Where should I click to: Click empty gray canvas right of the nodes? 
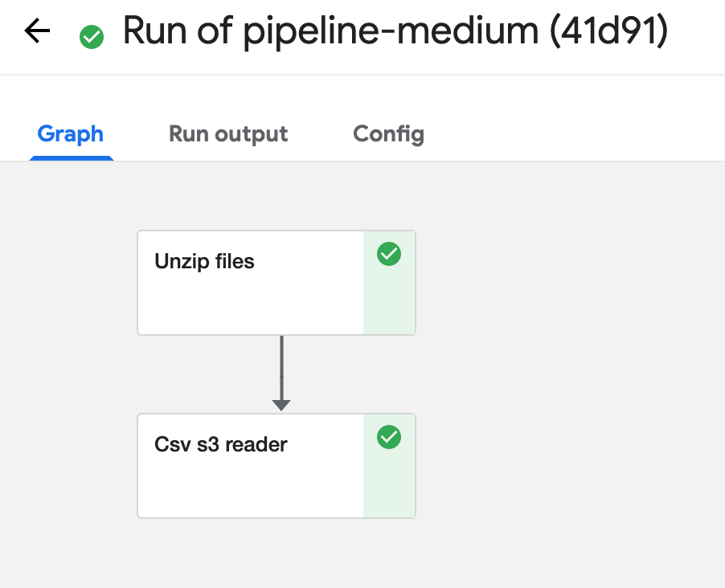569,370
